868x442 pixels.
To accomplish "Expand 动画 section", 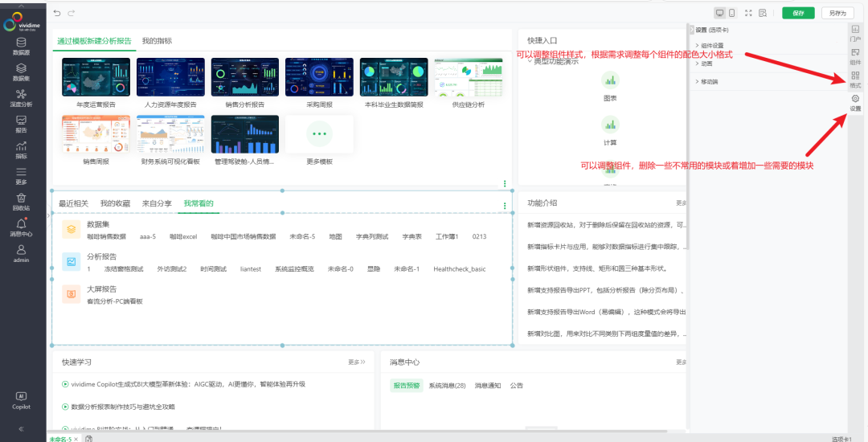I will pos(703,63).
